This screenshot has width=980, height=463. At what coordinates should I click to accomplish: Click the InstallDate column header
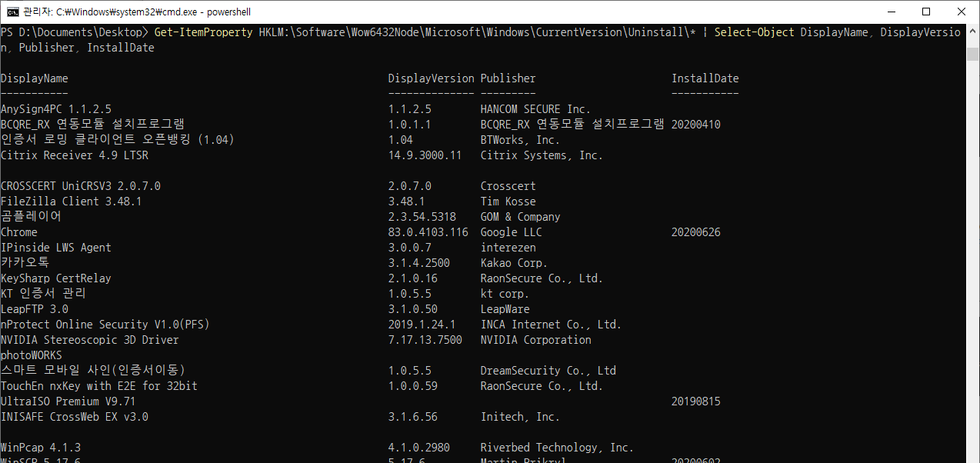705,78
